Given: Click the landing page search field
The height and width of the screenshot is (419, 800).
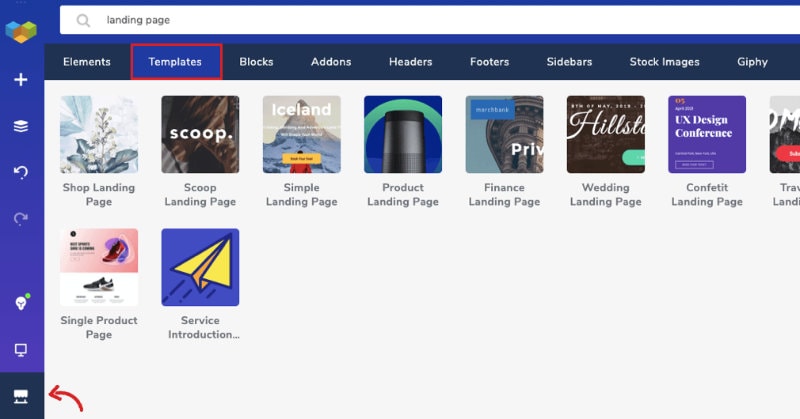Looking at the screenshot, I should [430, 20].
